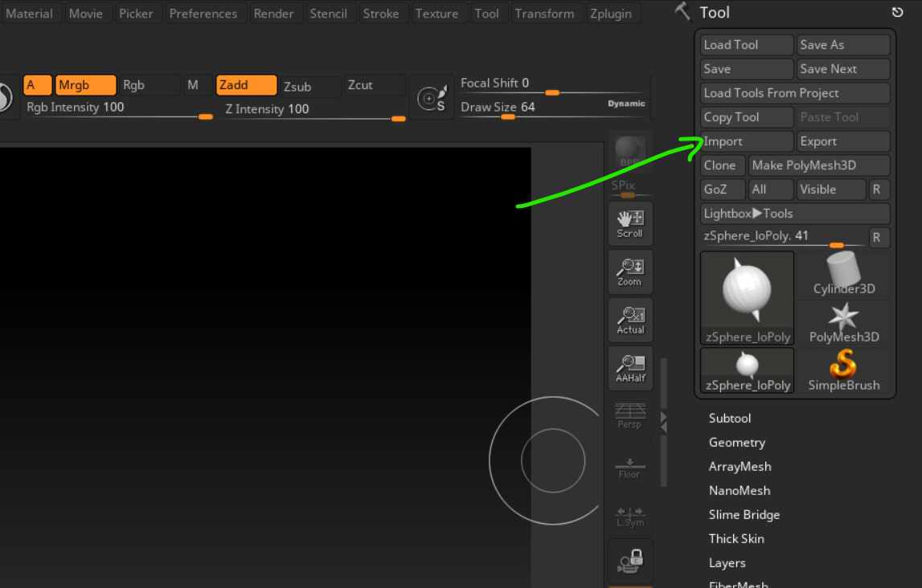Click the Clone button

click(x=723, y=165)
